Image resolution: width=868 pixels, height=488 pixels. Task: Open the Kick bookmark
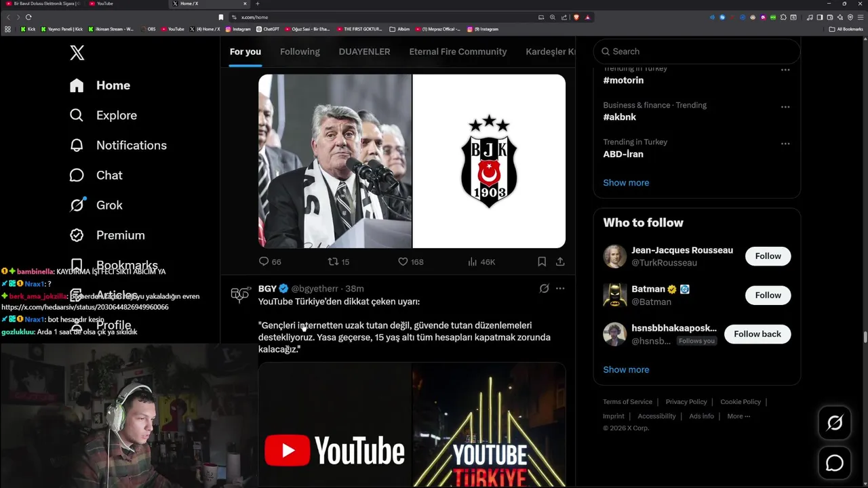28,29
